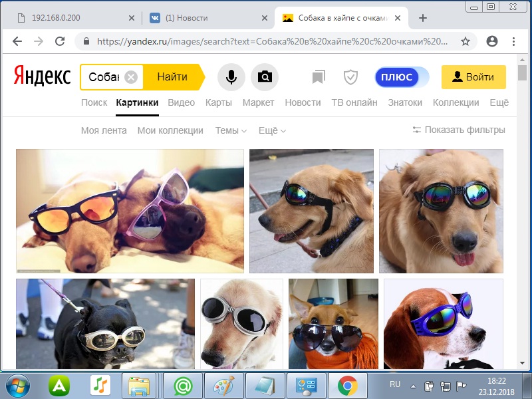Clear the search box with the X icon
532x399 pixels.
tap(130, 77)
